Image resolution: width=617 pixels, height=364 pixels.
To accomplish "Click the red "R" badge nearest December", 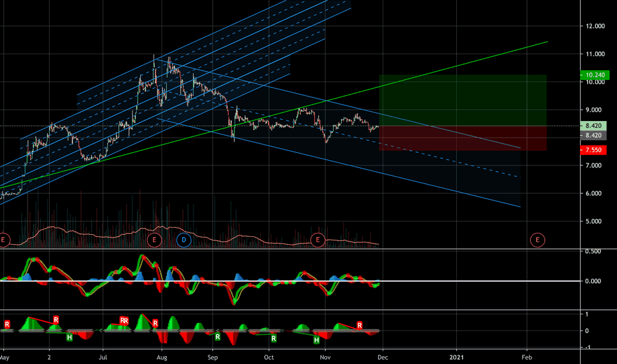I will (359, 326).
